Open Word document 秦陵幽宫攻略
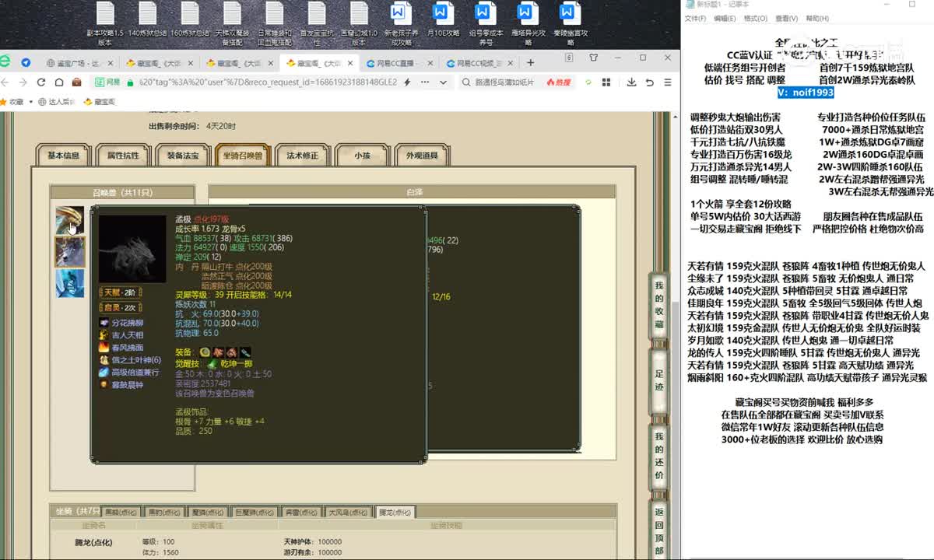This screenshot has width=934, height=560. click(x=570, y=24)
